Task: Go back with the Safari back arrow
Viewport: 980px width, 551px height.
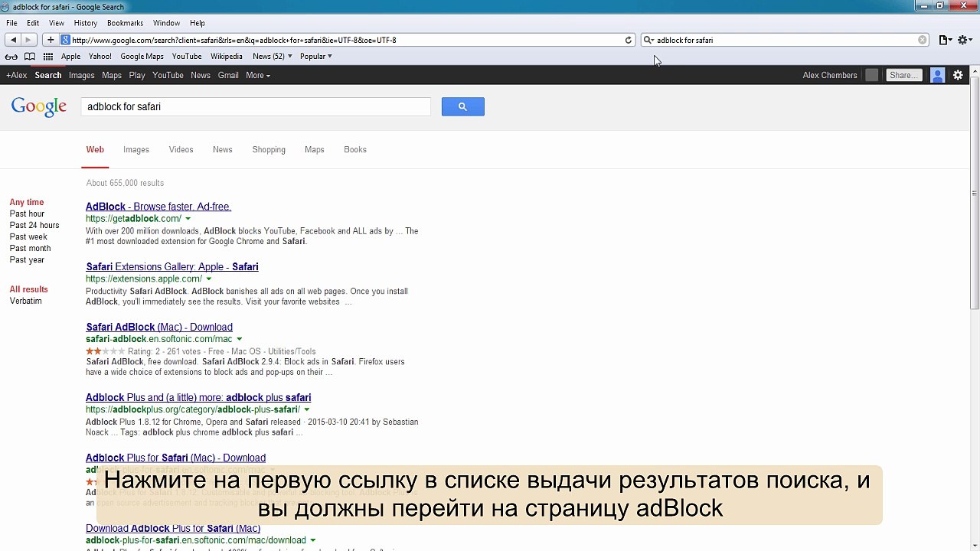Action: (13, 40)
